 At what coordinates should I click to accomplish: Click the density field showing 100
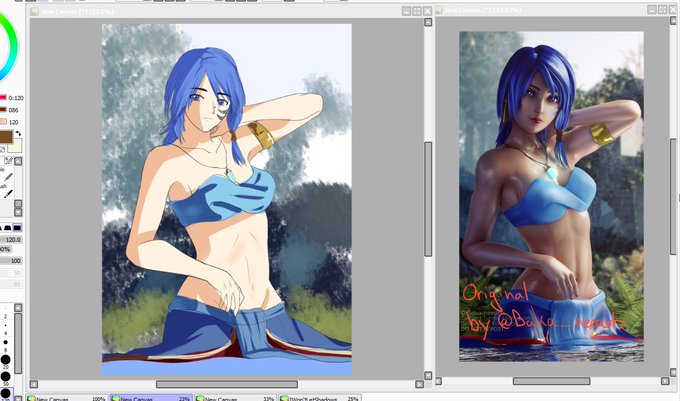tap(11, 261)
